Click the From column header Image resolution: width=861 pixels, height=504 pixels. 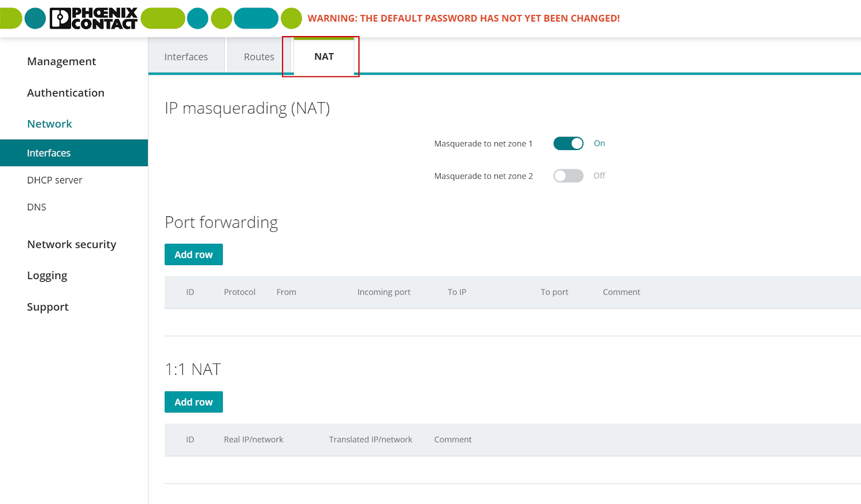click(x=286, y=292)
